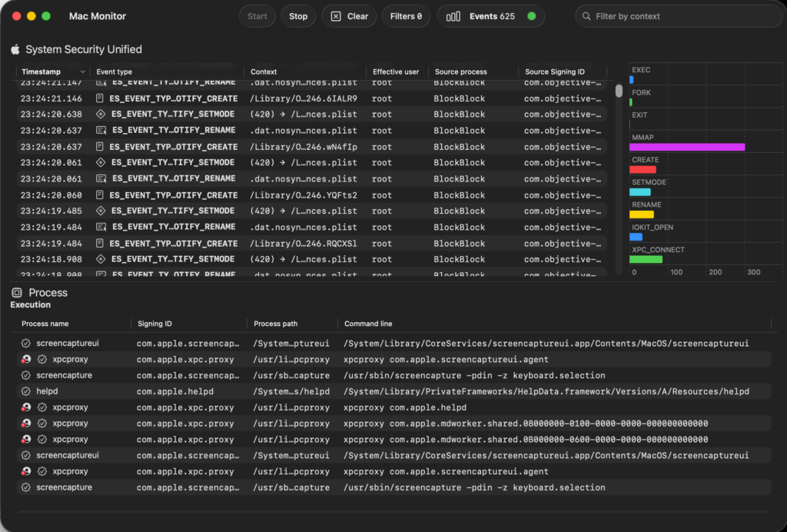
Task: Open the Filters 0 panel
Action: pos(406,16)
